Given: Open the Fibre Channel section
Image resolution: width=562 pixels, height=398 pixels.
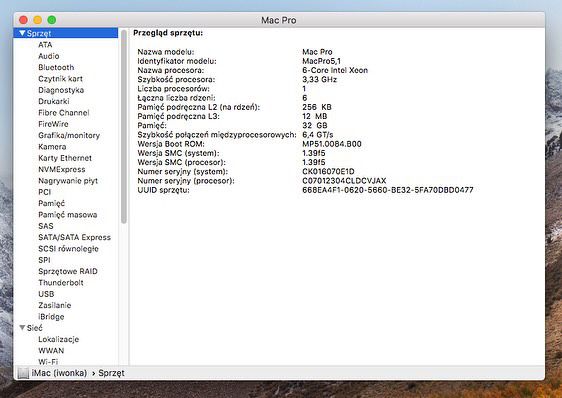Looking at the screenshot, I should (64, 113).
